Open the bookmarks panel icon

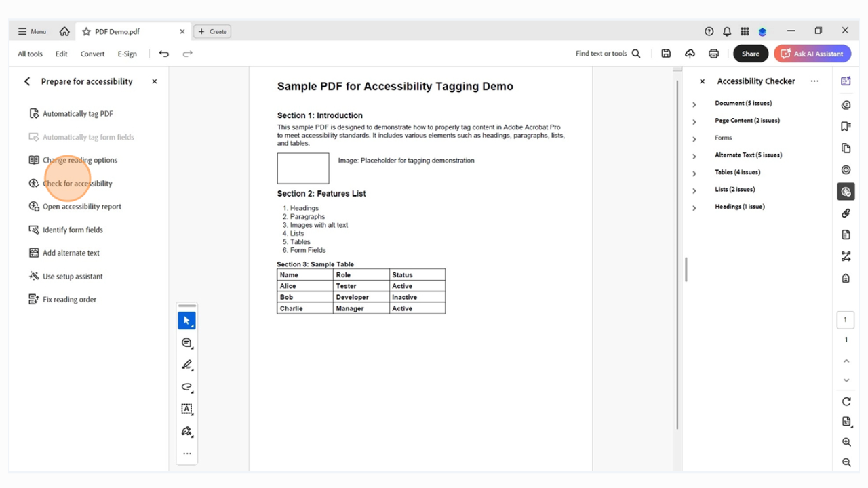coord(846,127)
